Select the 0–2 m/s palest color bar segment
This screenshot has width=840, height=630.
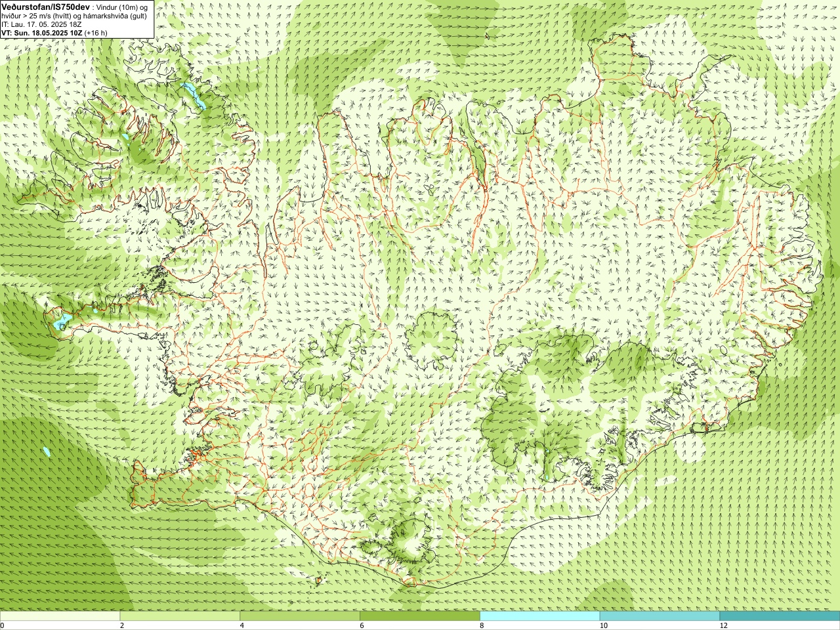[60, 616]
